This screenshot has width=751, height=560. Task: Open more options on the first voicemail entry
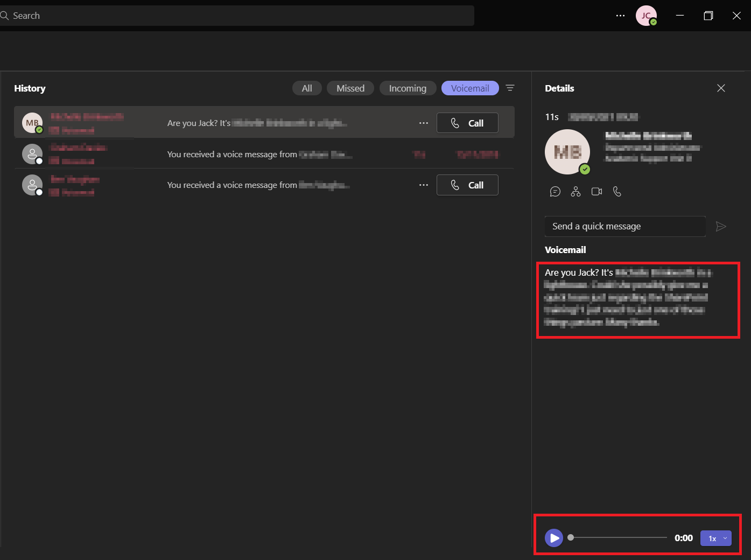point(423,123)
